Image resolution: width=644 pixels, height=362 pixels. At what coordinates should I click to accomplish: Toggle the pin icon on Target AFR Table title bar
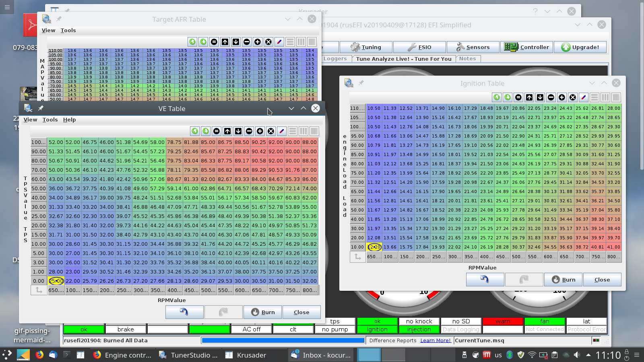tap(59, 19)
